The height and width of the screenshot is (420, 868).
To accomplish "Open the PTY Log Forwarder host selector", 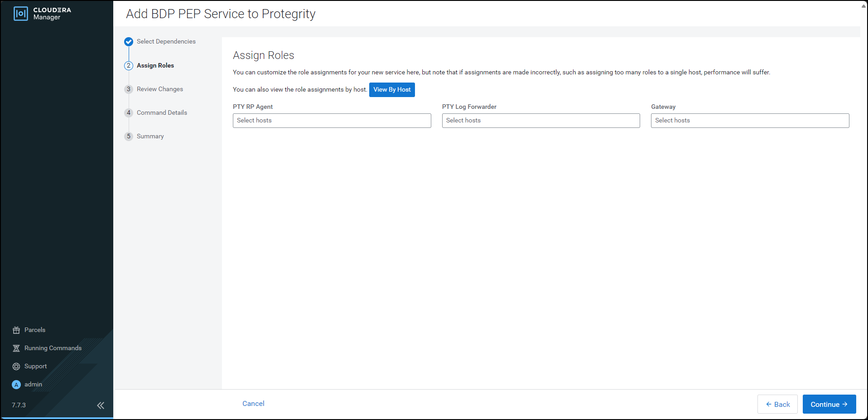I will 540,121.
